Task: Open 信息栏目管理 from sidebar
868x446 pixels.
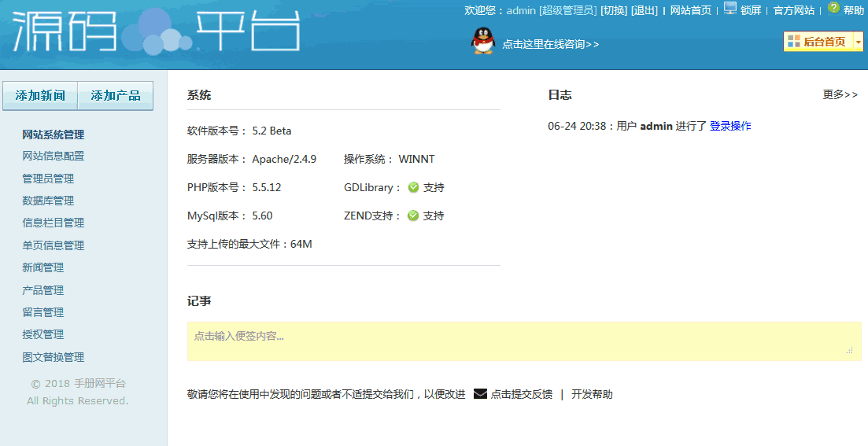Action: (x=54, y=223)
